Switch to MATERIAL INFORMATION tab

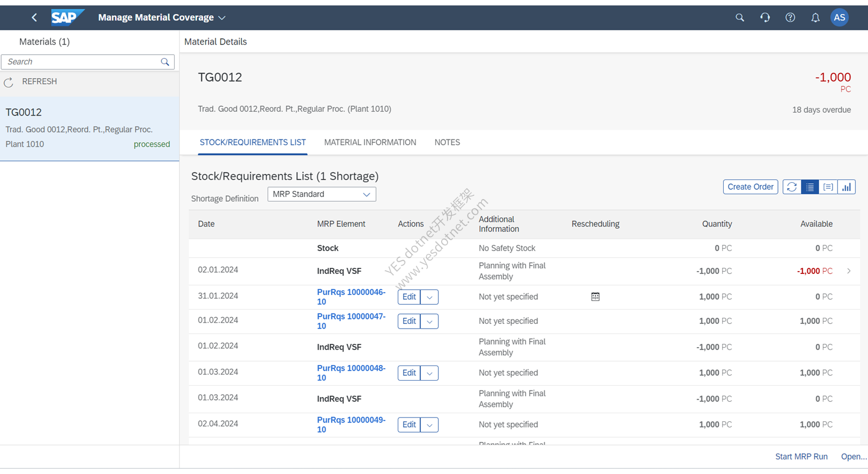(370, 142)
